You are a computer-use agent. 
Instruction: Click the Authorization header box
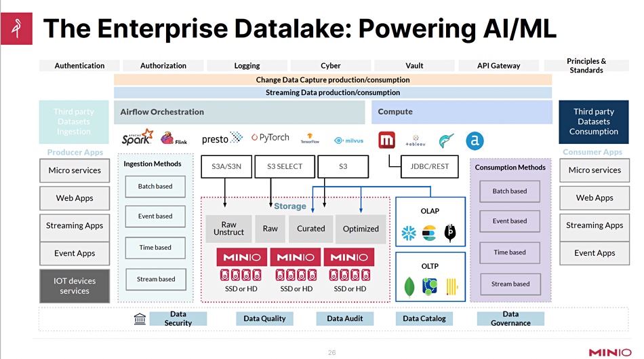pos(163,65)
